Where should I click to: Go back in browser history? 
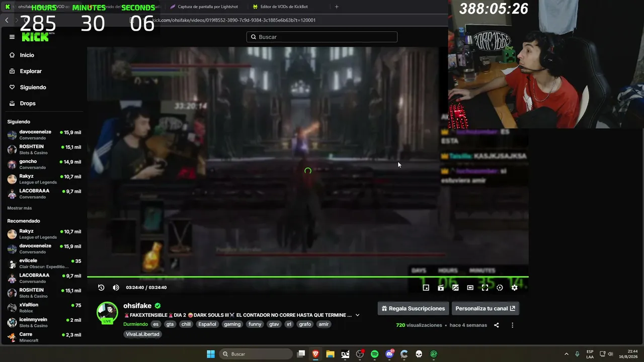point(7,20)
